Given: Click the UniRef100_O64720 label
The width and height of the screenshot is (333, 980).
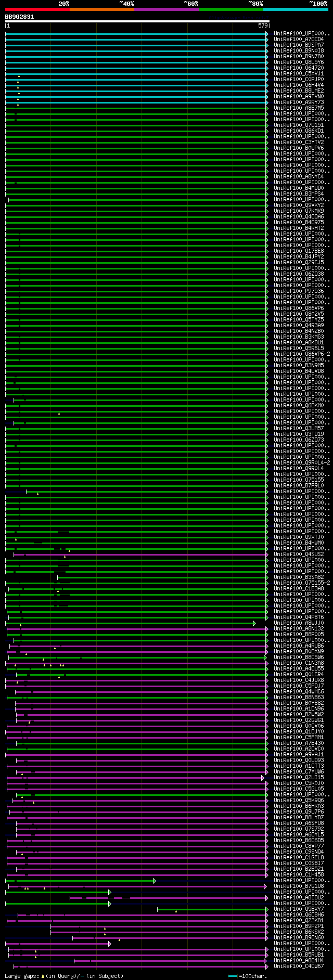Looking at the screenshot, I should tap(299, 68).
